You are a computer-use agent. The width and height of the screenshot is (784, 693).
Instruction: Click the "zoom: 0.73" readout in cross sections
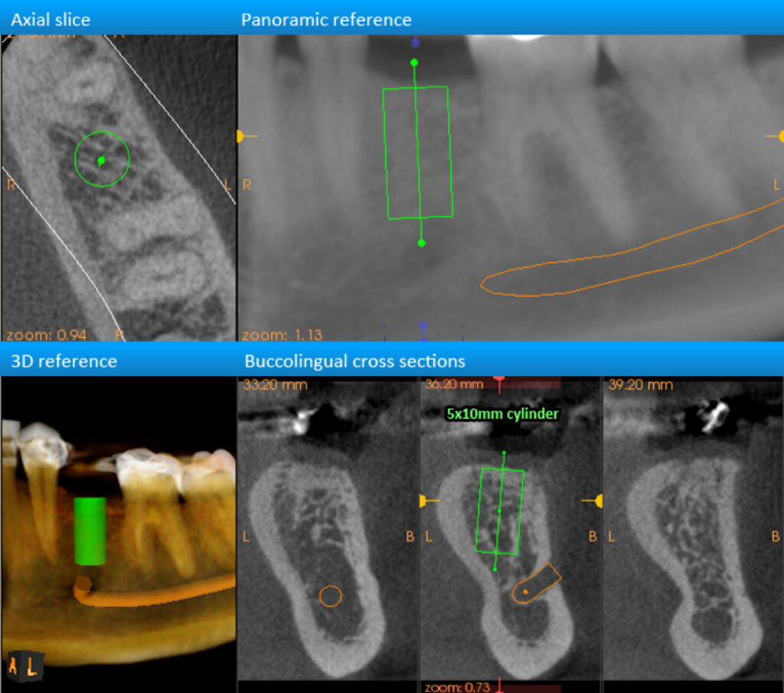tap(458, 687)
